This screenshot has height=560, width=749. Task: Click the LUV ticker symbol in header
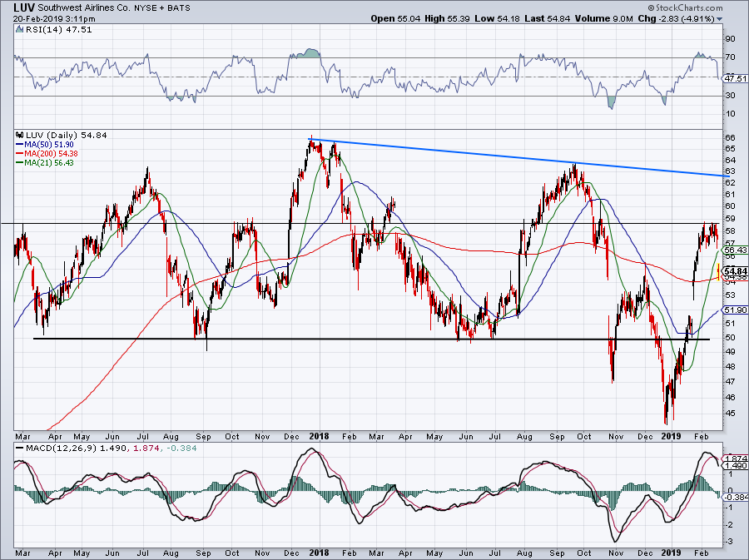tap(24, 7)
